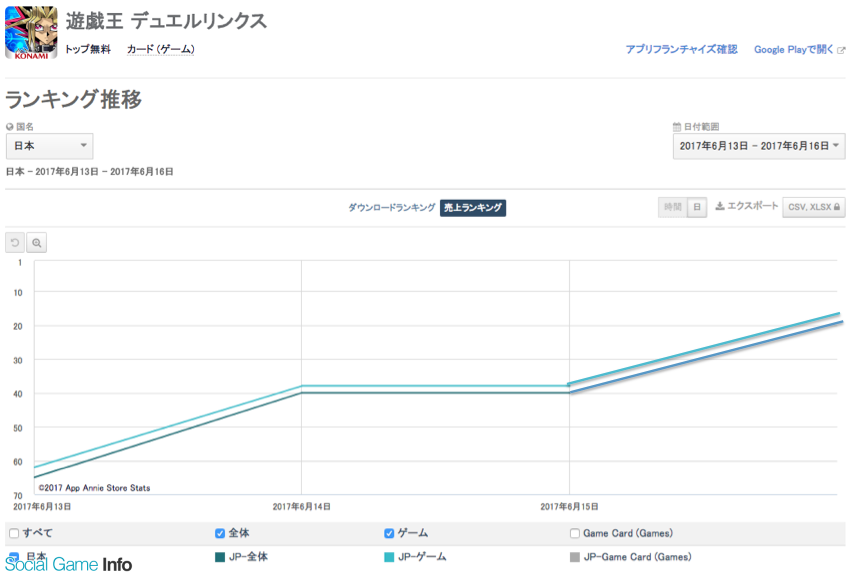Click the calendar icon next to 日付範囲
Image resolution: width=852 pixels, height=577 pixels.
point(676,127)
